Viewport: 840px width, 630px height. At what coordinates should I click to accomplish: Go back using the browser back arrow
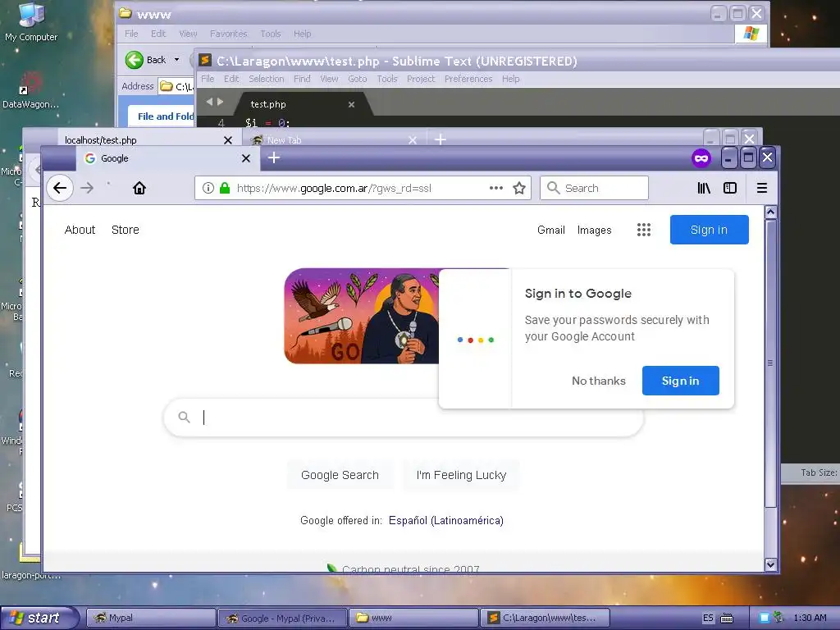59,188
